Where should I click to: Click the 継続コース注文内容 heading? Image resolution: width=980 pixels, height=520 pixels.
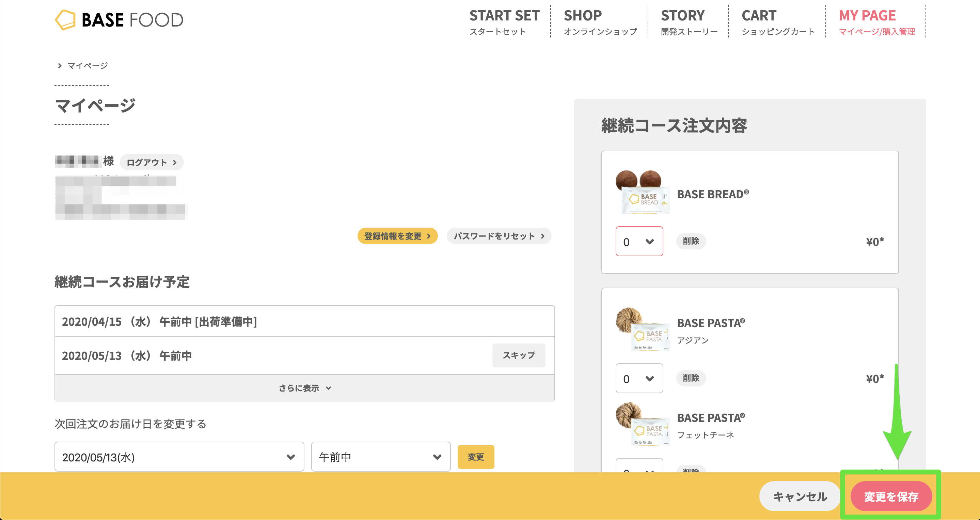pyautogui.click(x=674, y=126)
